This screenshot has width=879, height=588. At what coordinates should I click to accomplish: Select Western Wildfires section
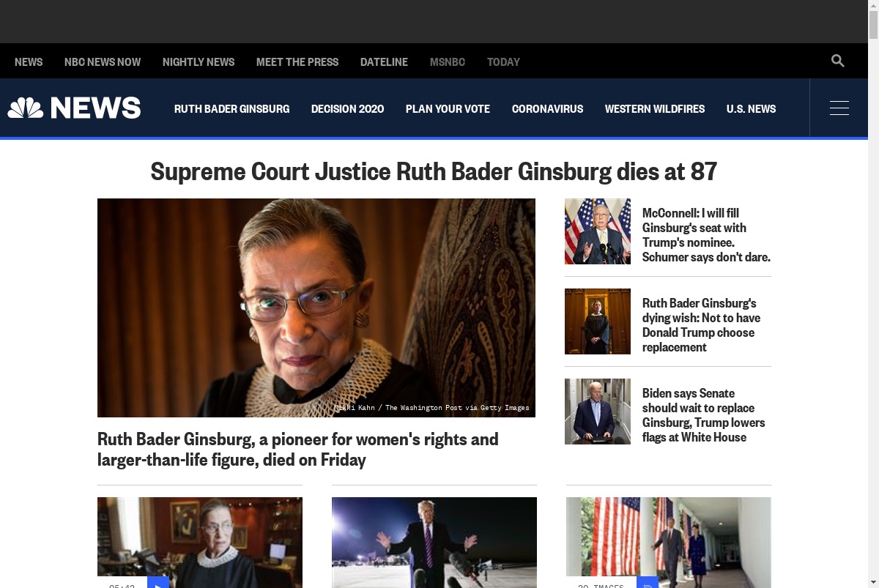[655, 108]
